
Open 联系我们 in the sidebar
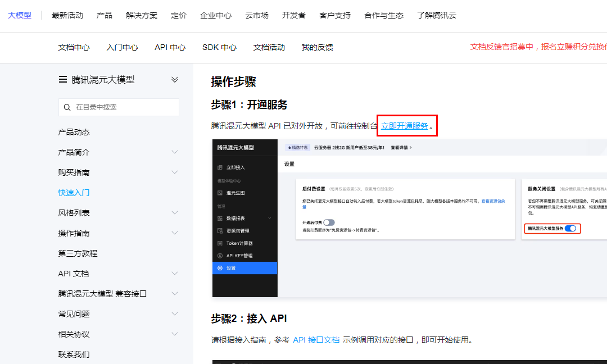pos(74,354)
